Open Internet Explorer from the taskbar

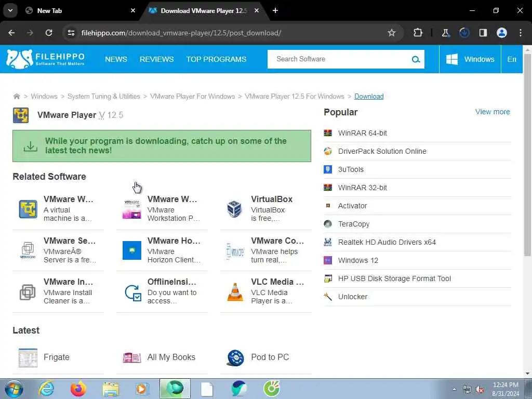pos(46,389)
